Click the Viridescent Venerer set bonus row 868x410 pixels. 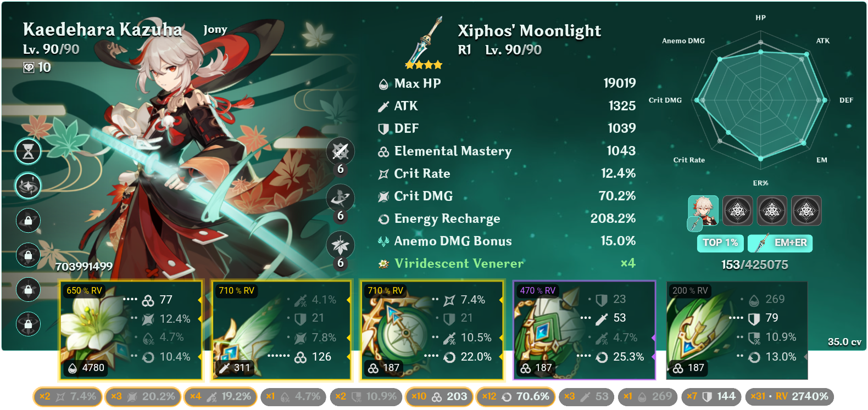(x=507, y=263)
